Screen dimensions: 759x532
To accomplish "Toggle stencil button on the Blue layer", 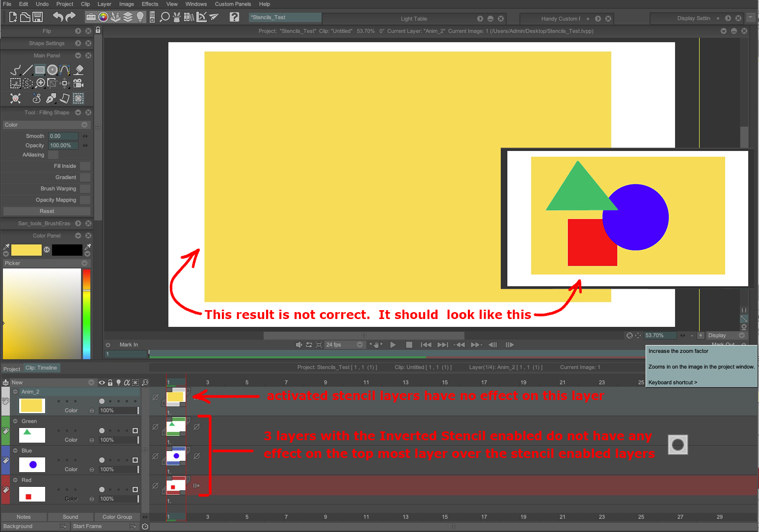I will tap(136, 460).
